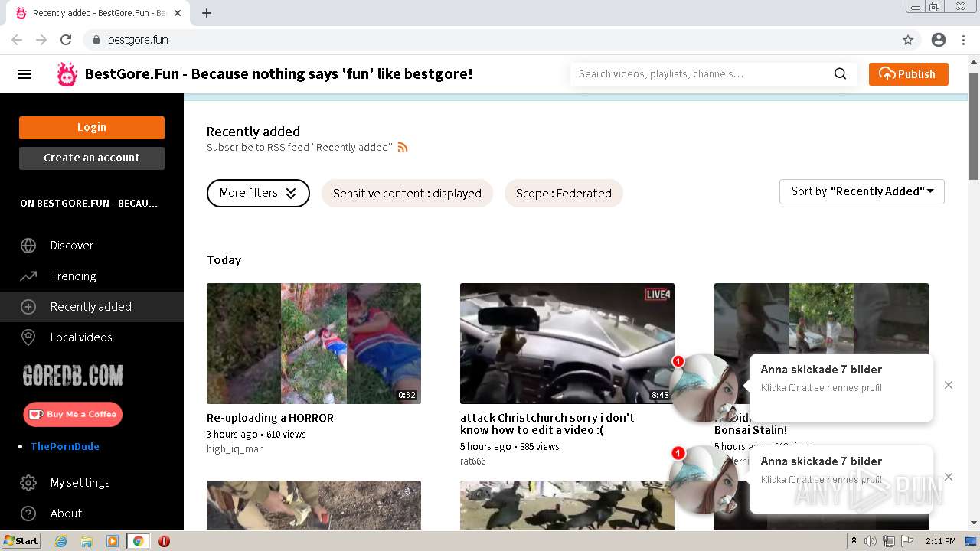Open a new browser tab
980x551 pixels.
pos(207,13)
